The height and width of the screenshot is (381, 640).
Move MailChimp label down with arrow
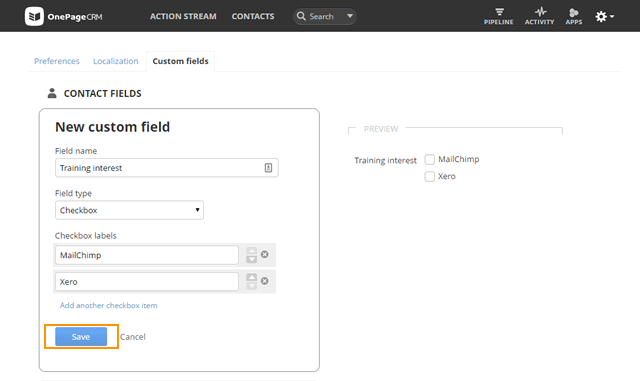click(x=252, y=259)
